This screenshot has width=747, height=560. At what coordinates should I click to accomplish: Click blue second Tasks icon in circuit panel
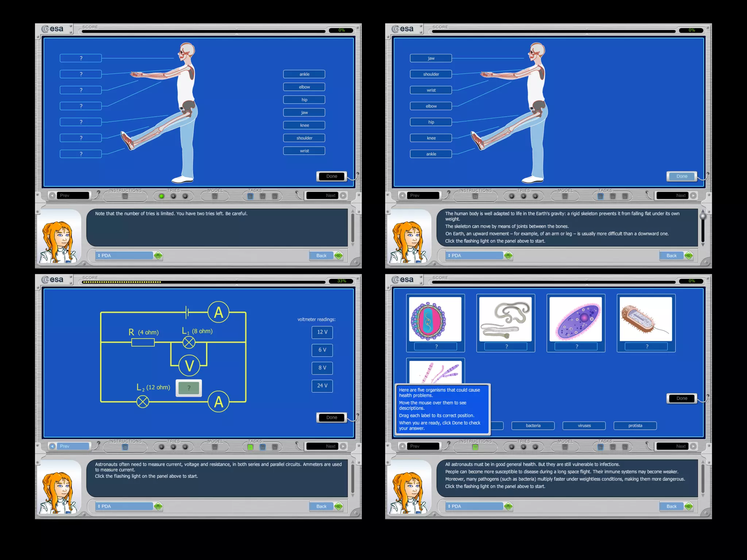[263, 447]
